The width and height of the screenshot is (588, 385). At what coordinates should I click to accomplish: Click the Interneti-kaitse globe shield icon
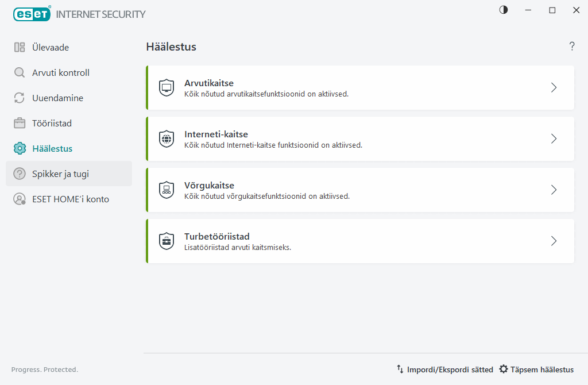coord(167,139)
